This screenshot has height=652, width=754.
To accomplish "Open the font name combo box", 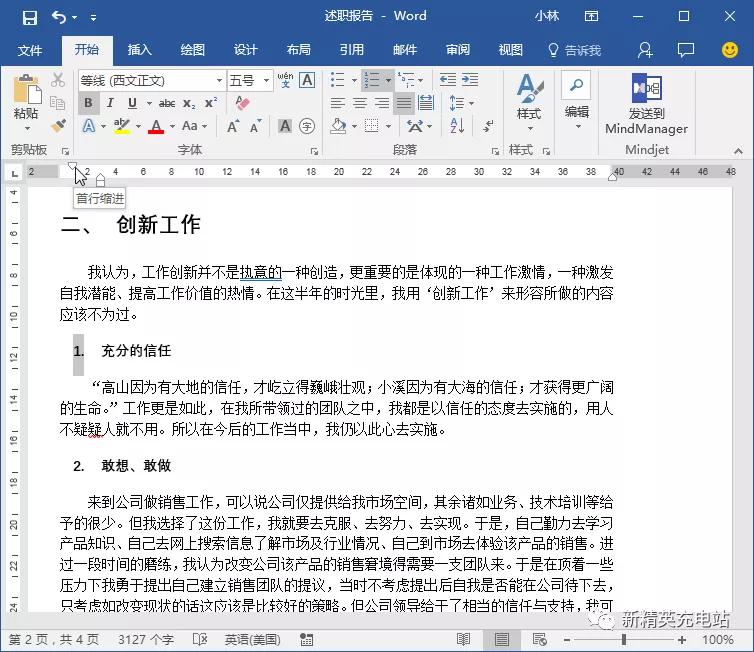I will pyautogui.click(x=151, y=80).
